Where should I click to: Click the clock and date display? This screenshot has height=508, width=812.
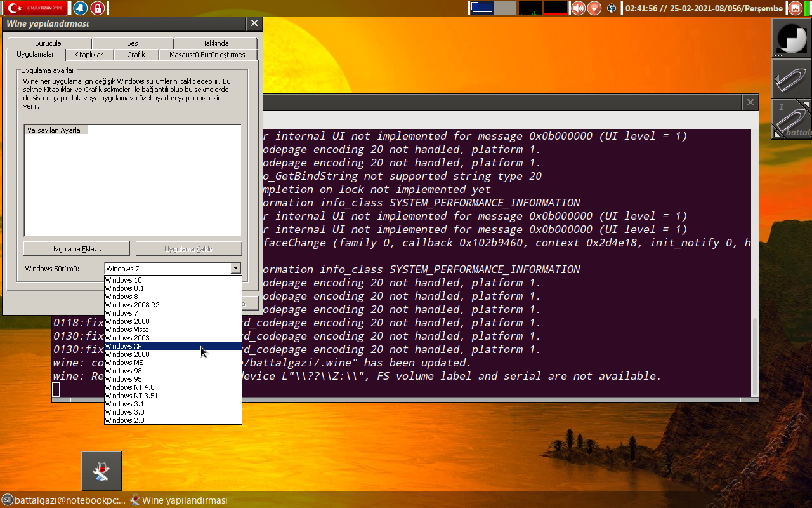[704, 8]
